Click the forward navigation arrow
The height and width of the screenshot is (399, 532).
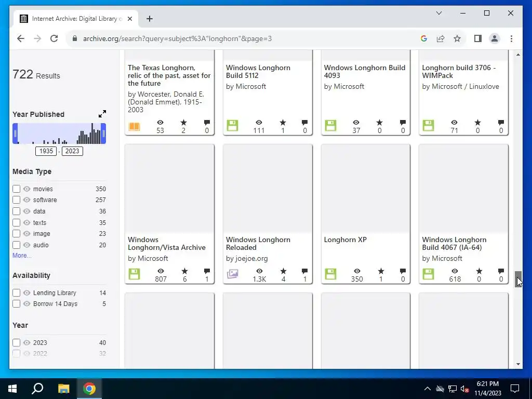tap(37, 38)
